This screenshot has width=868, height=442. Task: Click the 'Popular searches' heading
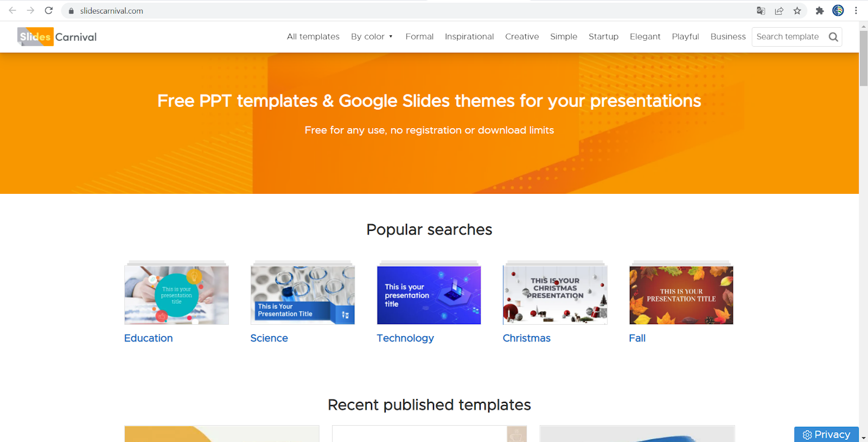pyautogui.click(x=429, y=230)
